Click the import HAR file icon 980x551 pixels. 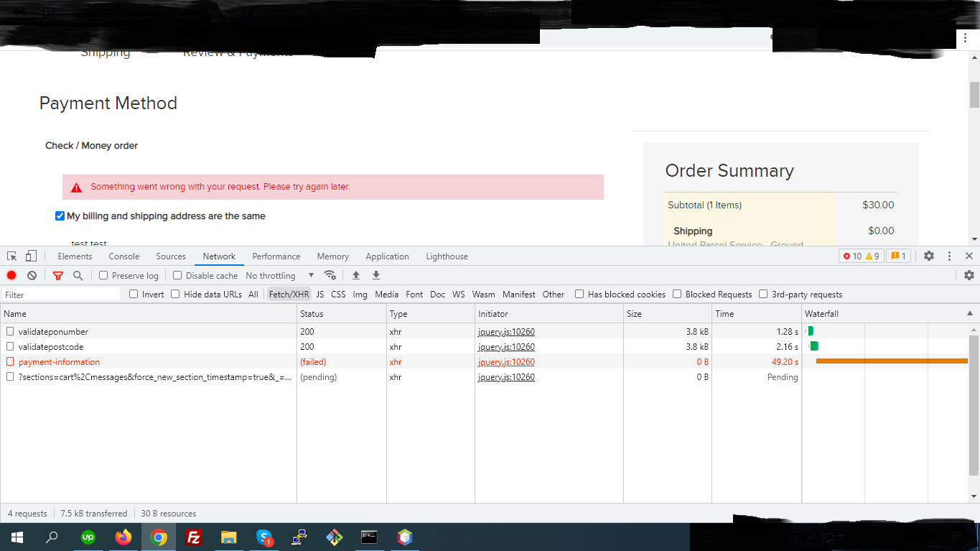(356, 276)
